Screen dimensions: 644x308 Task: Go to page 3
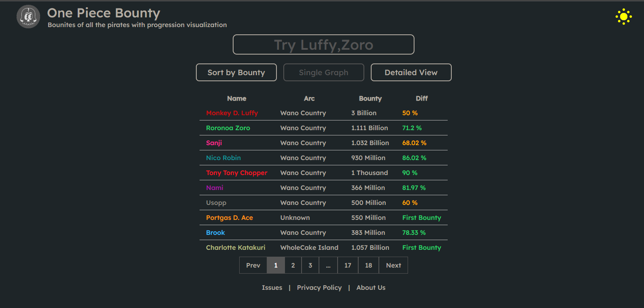[x=310, y=265]
